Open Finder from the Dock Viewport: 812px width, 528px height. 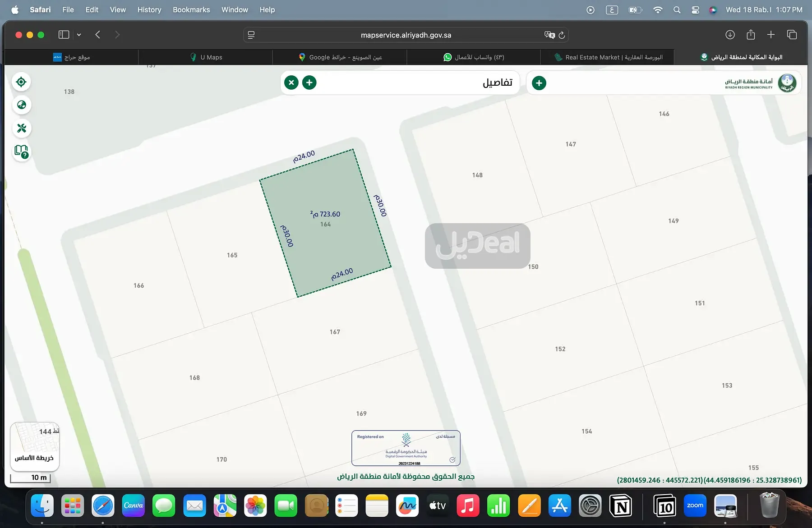pyautogui.click(x=42, y=505)
